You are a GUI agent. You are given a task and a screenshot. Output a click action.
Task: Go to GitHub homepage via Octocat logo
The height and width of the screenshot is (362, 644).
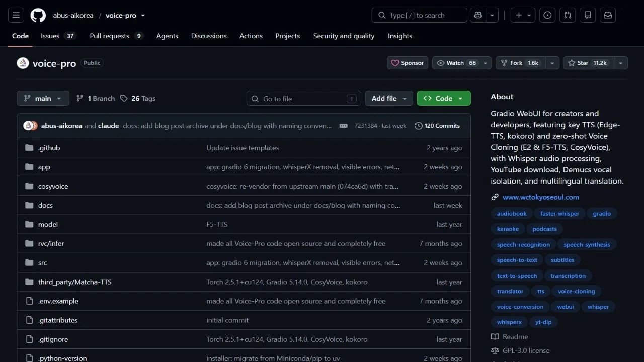(38, 15)
